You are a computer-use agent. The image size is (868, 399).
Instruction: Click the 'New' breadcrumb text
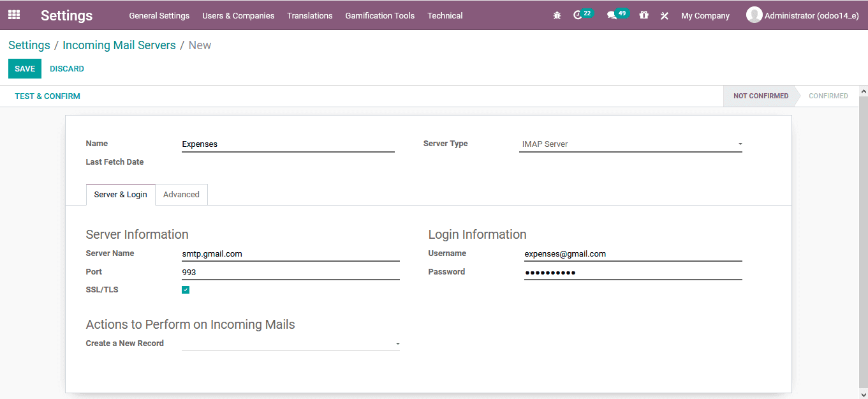(x=200, y=45)
